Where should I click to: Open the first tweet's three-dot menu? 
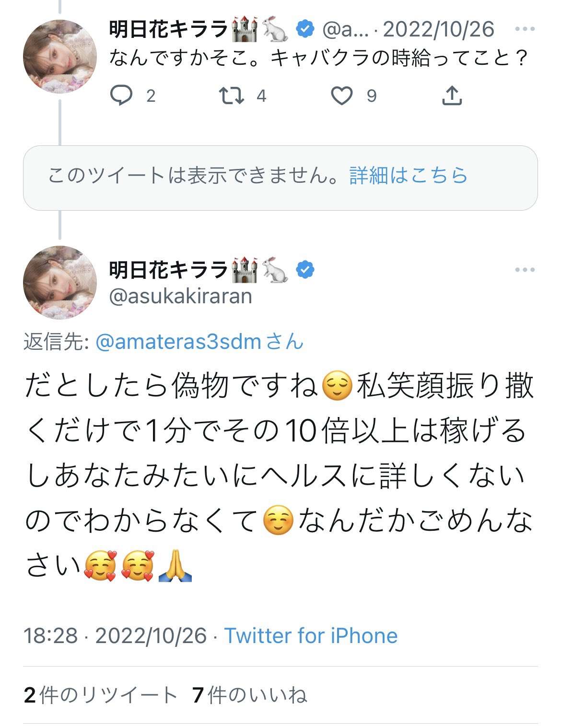[x=525, y=29]
